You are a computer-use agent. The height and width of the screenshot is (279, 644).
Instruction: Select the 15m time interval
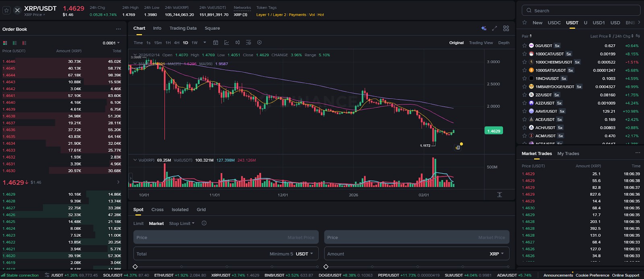click(x=158, y=43)
